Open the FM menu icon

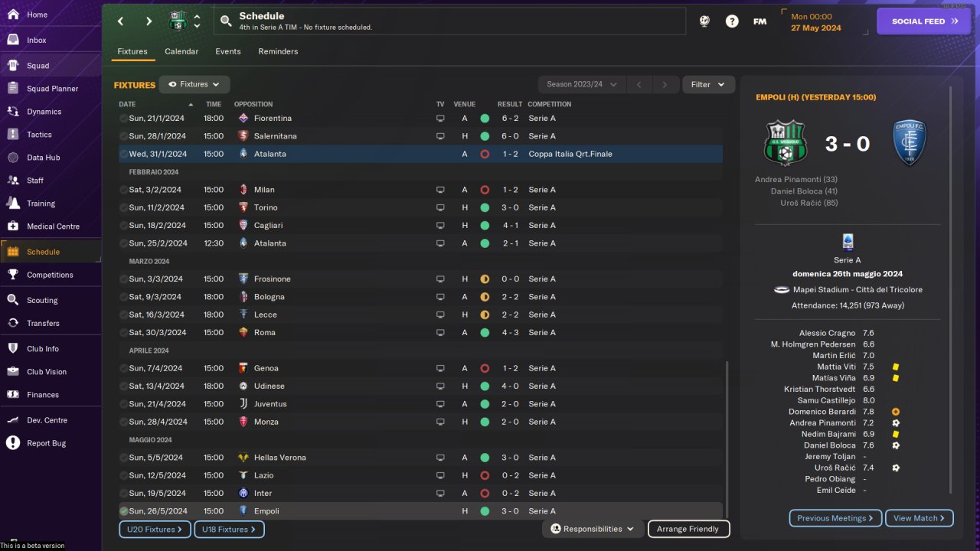[x=759, y=21]
